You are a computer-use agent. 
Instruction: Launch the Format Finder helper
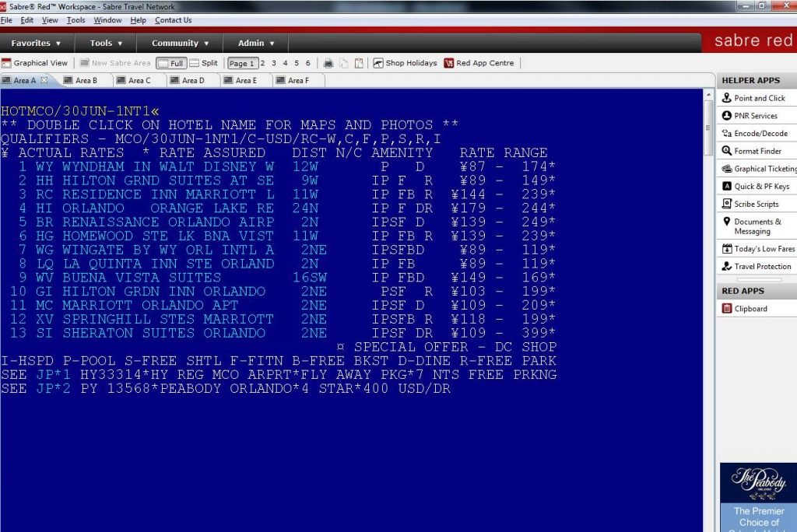click(x=753, y=151)
